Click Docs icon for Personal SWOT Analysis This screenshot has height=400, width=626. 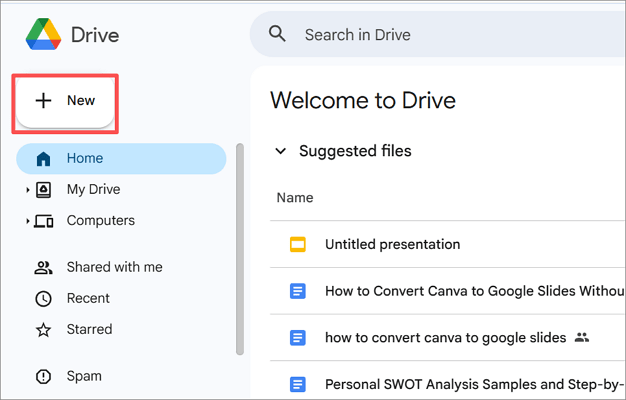tap(298, 385)
